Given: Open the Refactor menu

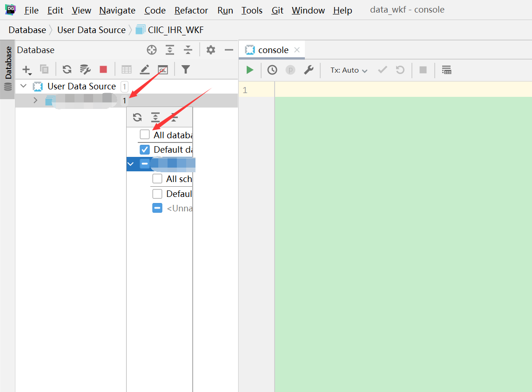Looking at the screenshot, I should [191, 11].
